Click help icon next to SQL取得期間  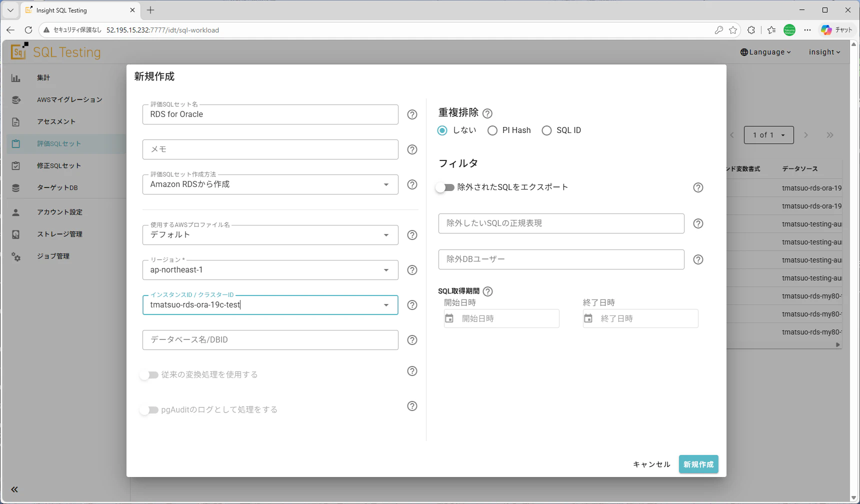click(488, 291)
